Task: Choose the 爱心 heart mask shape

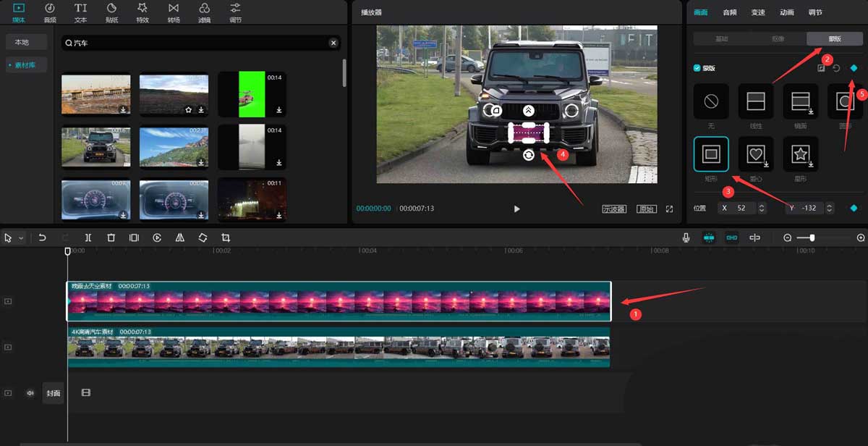Action: pyautogui.click(x=756, y=154)
